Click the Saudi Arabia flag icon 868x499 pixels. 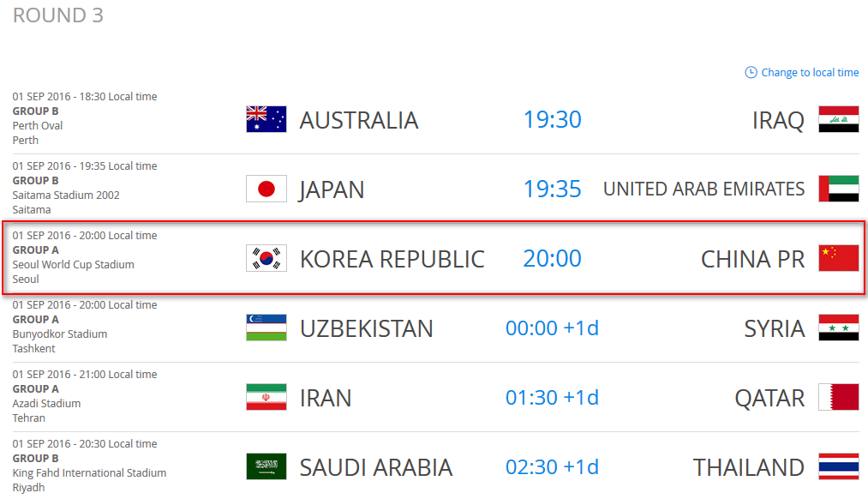(266, 466)
